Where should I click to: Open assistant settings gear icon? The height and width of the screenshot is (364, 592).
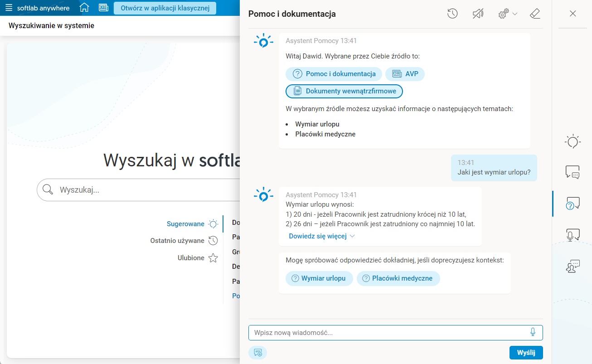tap(504, 14)
